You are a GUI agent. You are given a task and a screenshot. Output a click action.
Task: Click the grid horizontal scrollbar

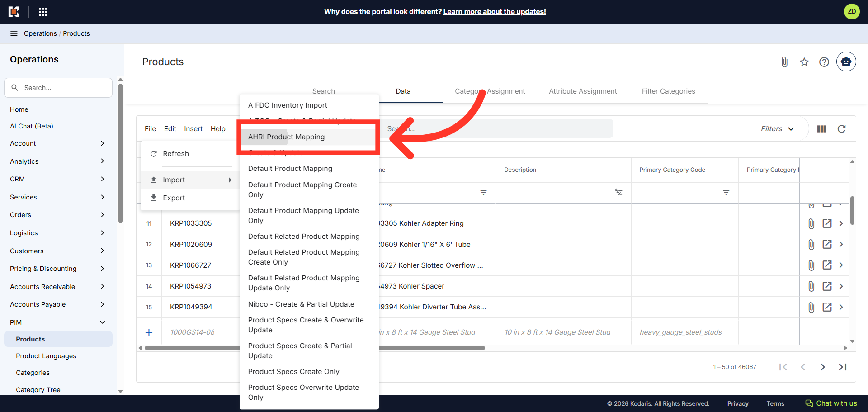pos(315,348)
